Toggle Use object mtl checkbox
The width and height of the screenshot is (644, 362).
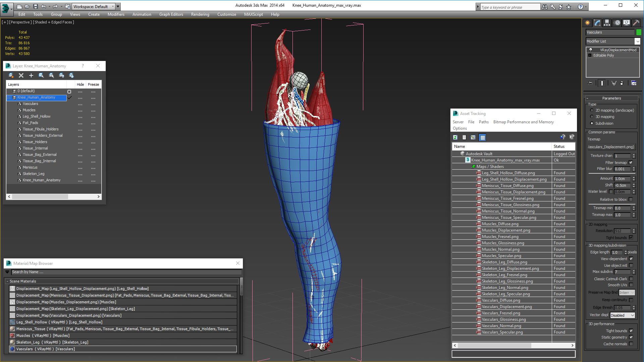tap(631, 265)
